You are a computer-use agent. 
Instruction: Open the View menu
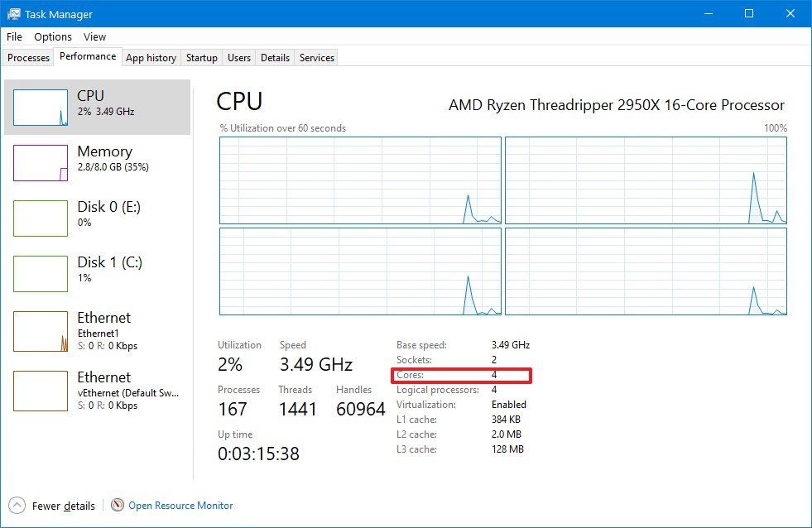coord(94,36)
